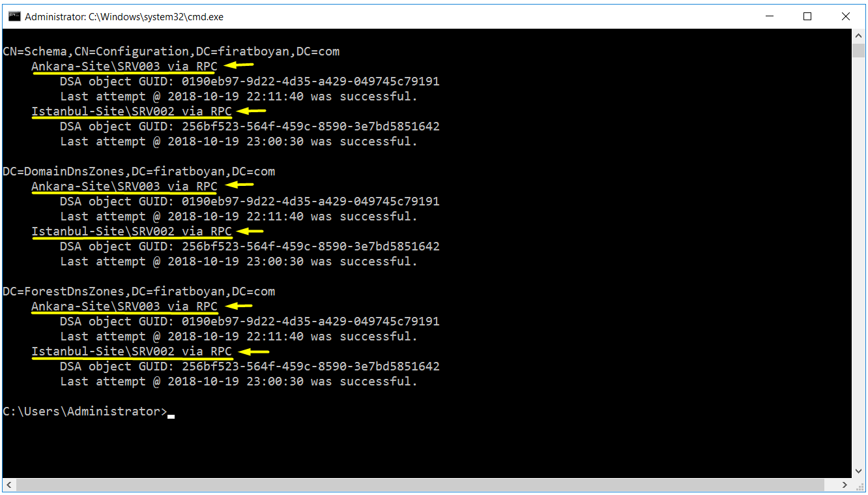The image size is (868, 495).
Task: Click the horizontal scrollbar thumb
Action: (420, 485)
